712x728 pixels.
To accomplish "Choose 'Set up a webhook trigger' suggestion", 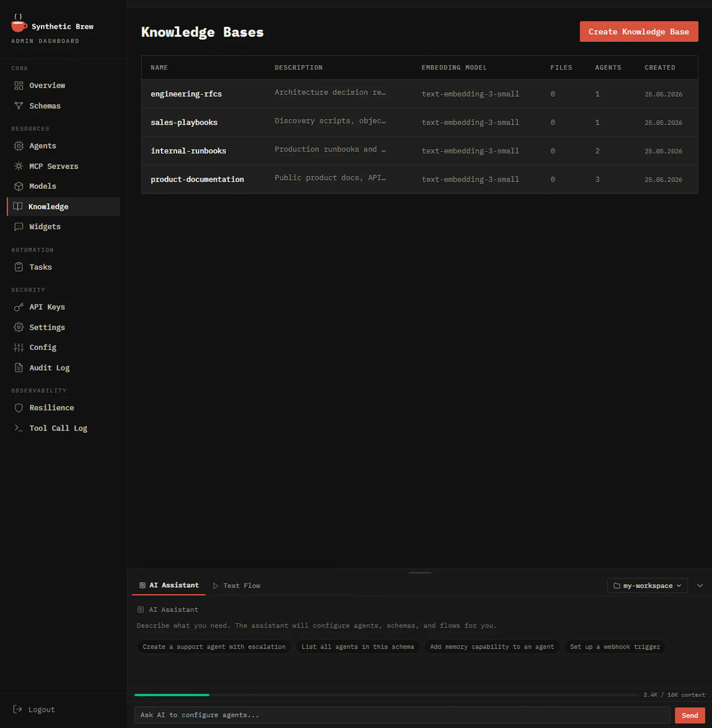I will point(615,647).
